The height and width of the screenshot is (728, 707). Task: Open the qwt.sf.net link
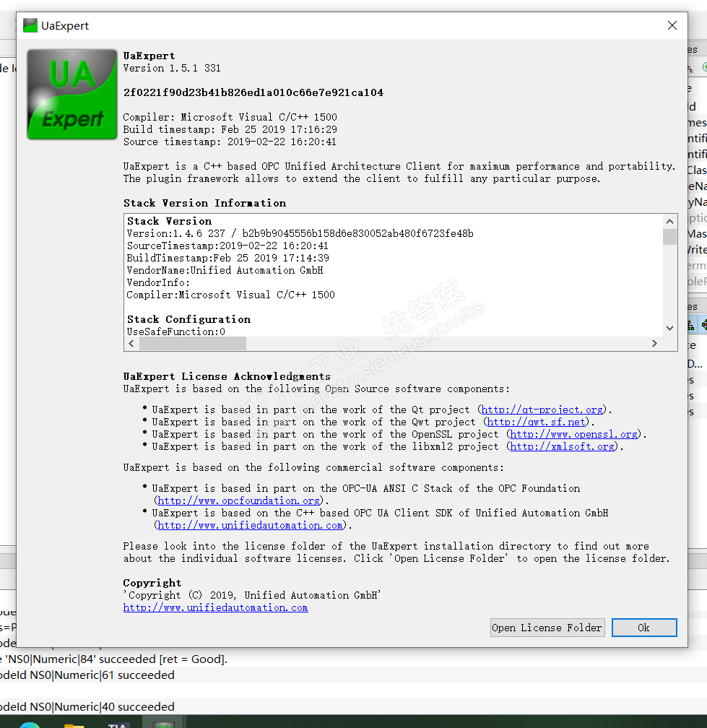(536, 422)
